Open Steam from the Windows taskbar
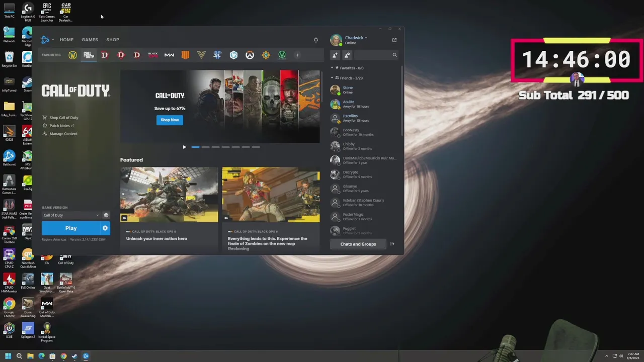Screen dimensions: 644x362 74,356
